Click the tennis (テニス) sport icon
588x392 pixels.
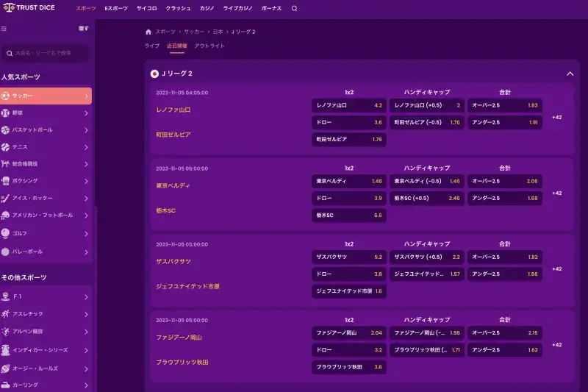[x=5, y=147]
